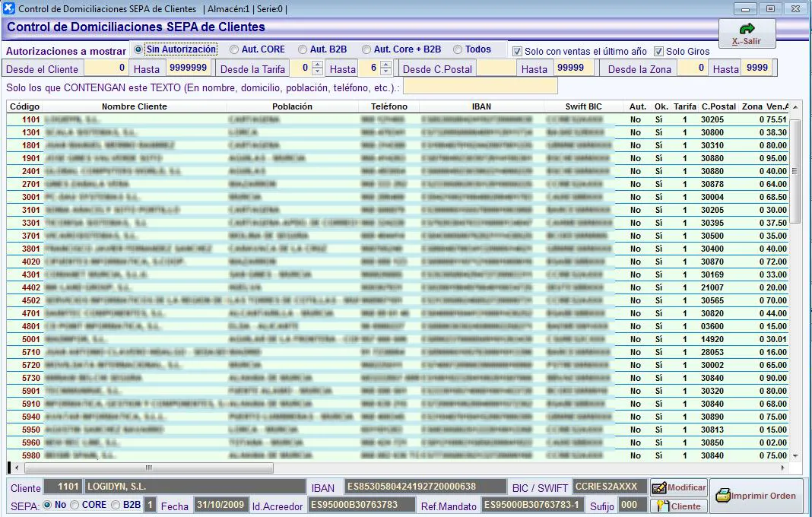Toggle Solo con ventas el último año
This screenshot has width=812, height=517.
point(518,52)
